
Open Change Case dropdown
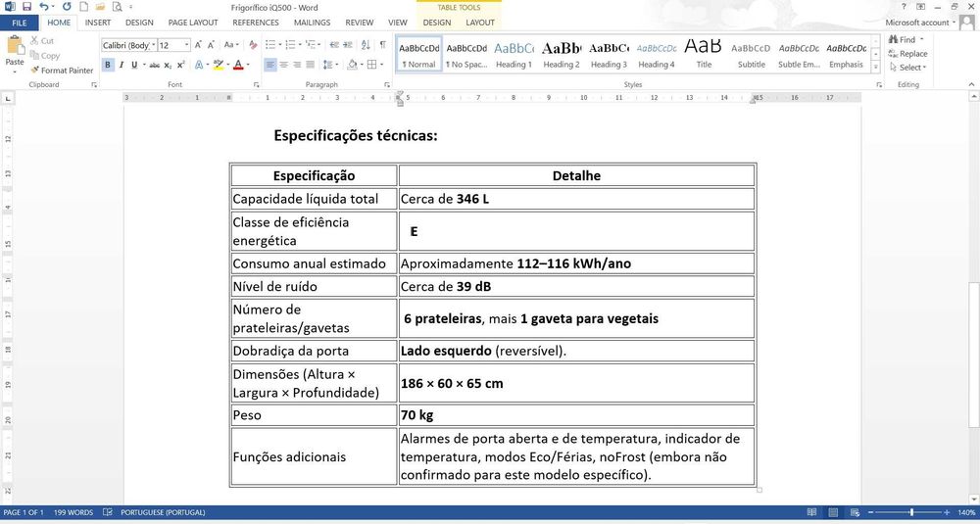point(231,45)
